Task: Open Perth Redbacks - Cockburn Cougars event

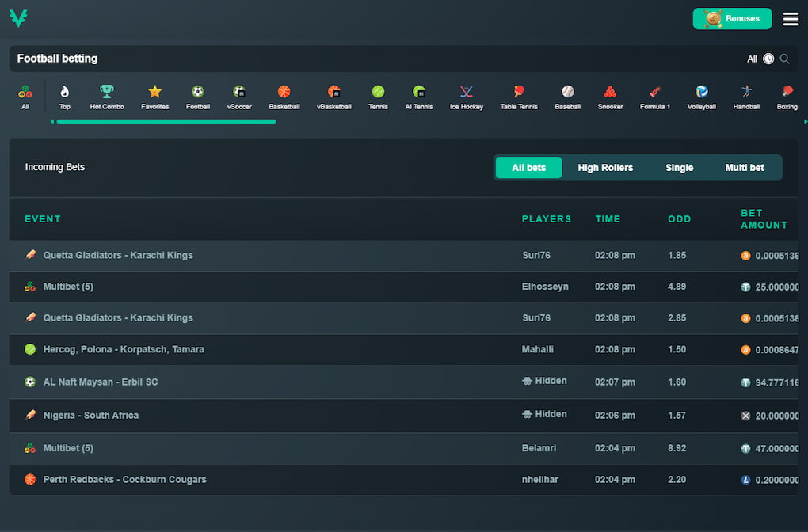Action: click(x=403, y=480)
